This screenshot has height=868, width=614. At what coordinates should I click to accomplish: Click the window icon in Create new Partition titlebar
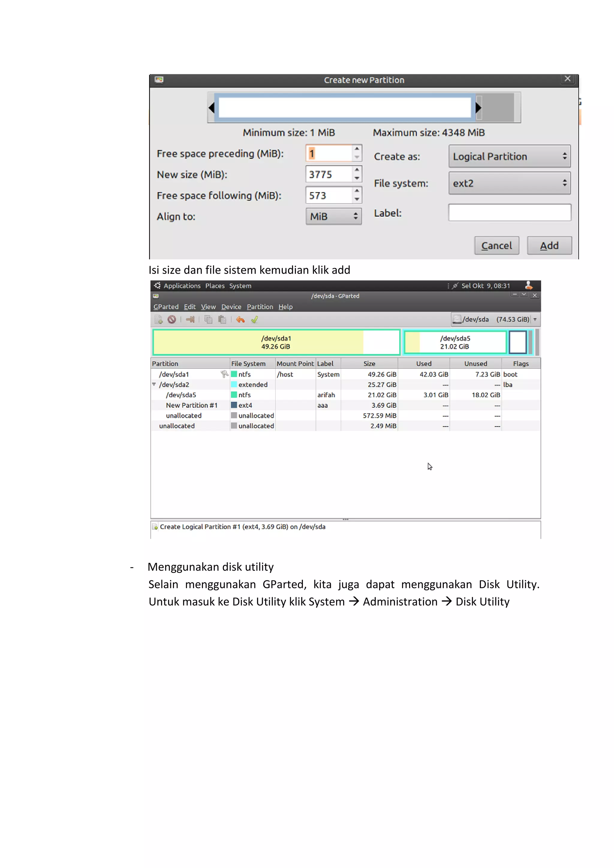159,80
